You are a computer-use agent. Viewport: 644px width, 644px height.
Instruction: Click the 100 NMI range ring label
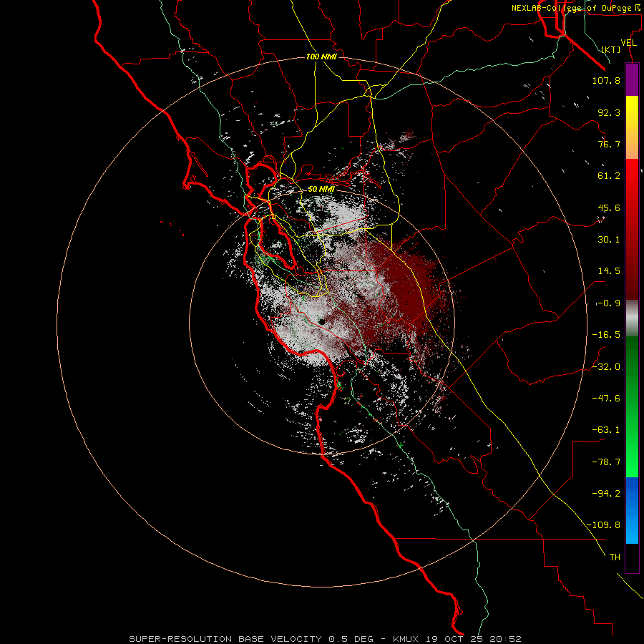tap(321, 57)
